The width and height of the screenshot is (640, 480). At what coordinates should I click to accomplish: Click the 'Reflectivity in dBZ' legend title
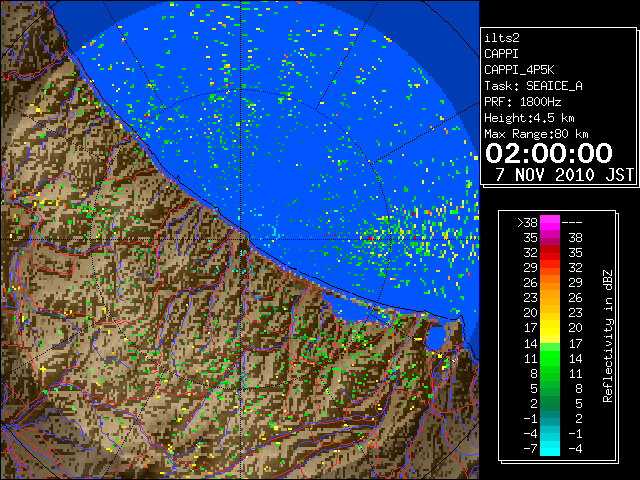[x=608, y=336]
